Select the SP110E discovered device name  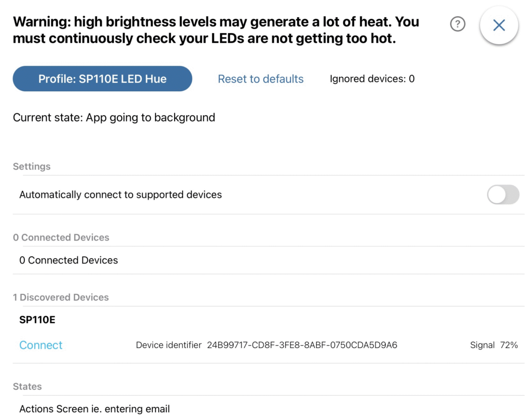[x=37, y=320]
